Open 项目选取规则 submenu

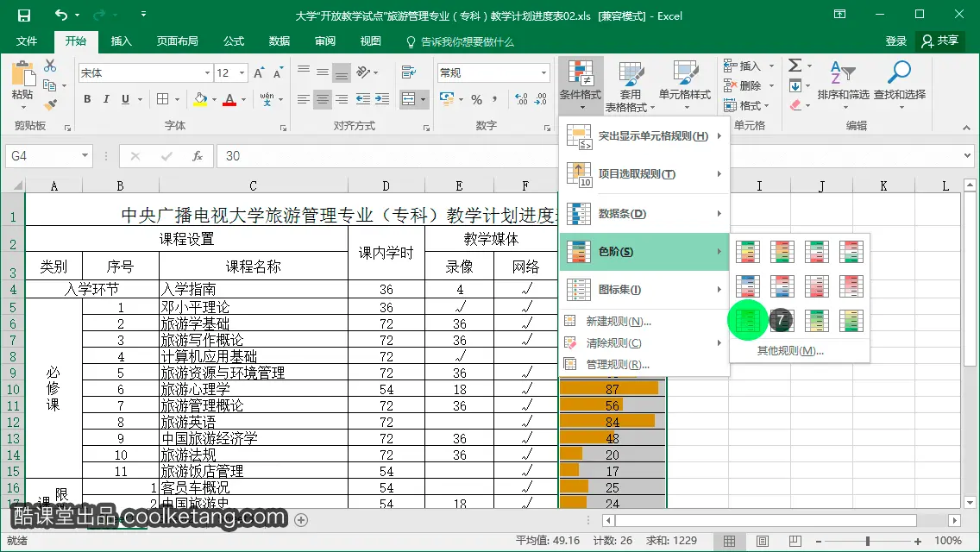(x=644, y=174)
